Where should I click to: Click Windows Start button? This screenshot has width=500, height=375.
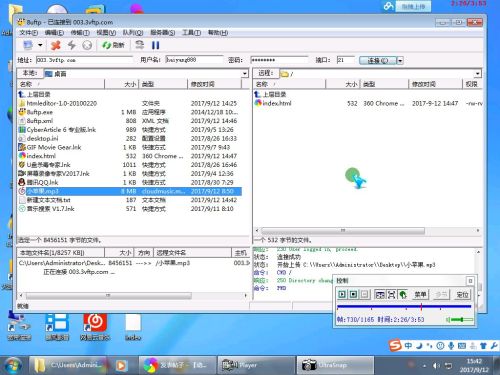(13, 365)
